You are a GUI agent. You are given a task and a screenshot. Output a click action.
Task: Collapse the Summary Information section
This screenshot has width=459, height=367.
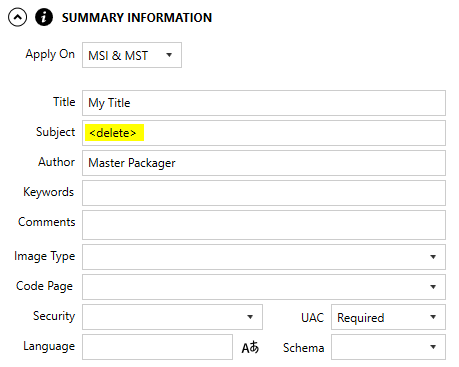pyautogui.click(x=17, y=17)
